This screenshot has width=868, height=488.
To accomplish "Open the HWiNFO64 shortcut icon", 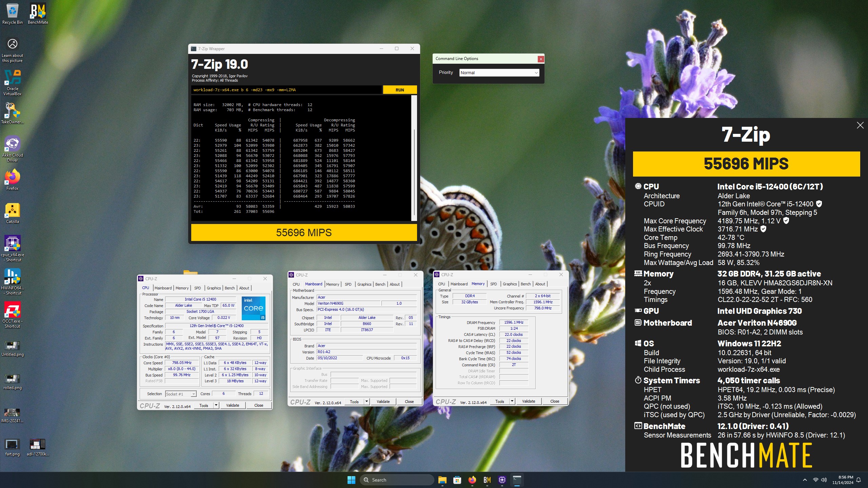I will [x=12, y=282].
